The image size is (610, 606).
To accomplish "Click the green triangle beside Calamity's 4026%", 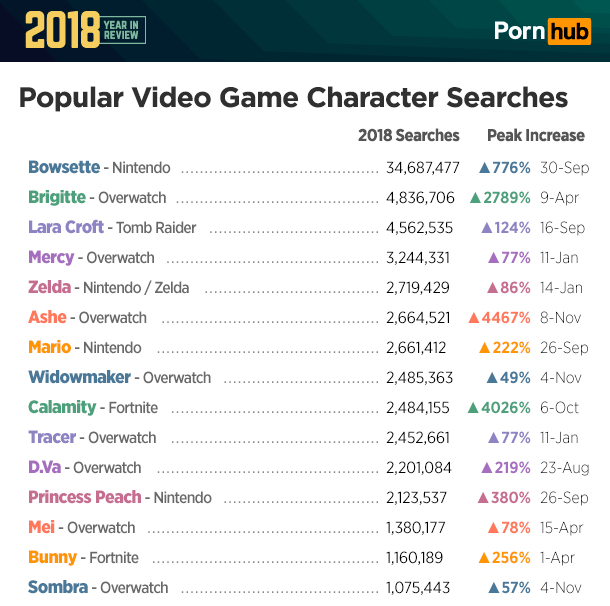I will click(x=473, y=408).
